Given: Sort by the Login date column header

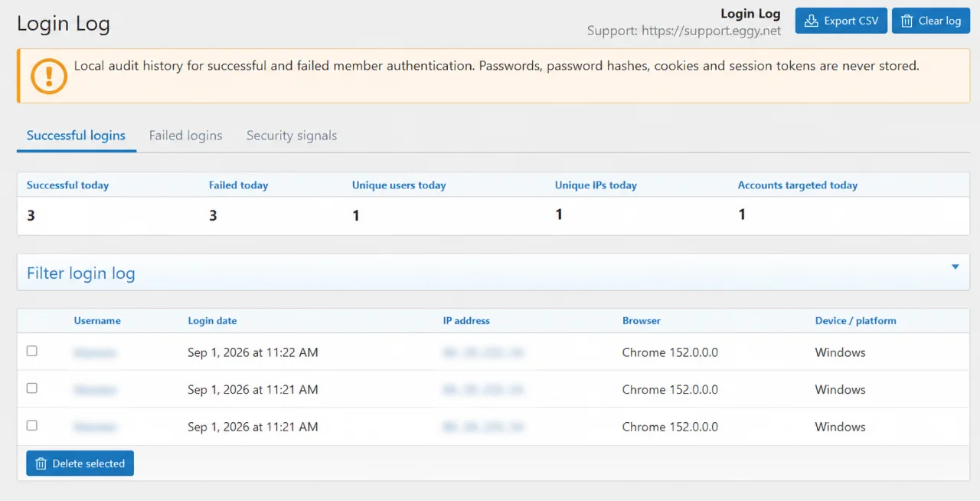Looking at the screenshot, I should tap(212, 321).
